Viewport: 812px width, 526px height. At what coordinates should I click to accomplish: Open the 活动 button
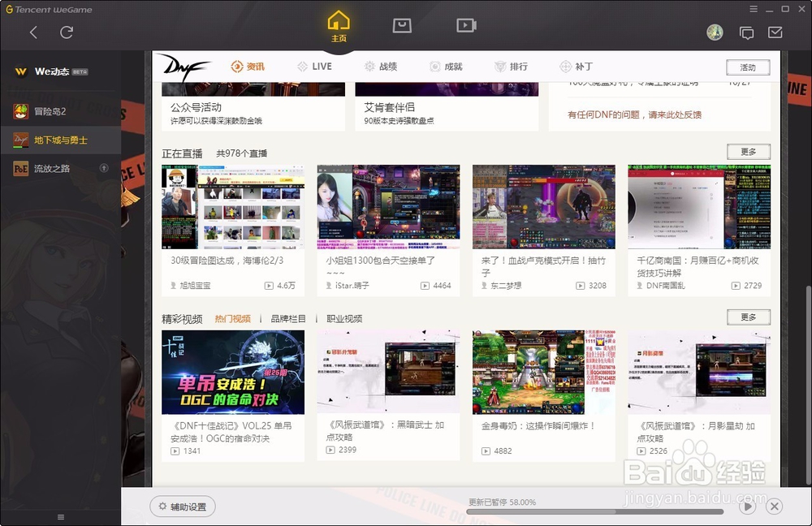[747, 67]
